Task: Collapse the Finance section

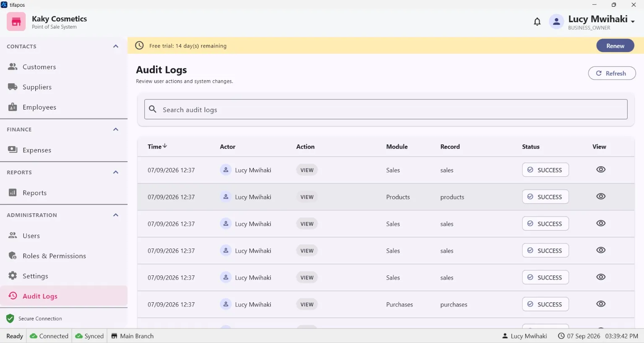Action: [x=116, y=129]
